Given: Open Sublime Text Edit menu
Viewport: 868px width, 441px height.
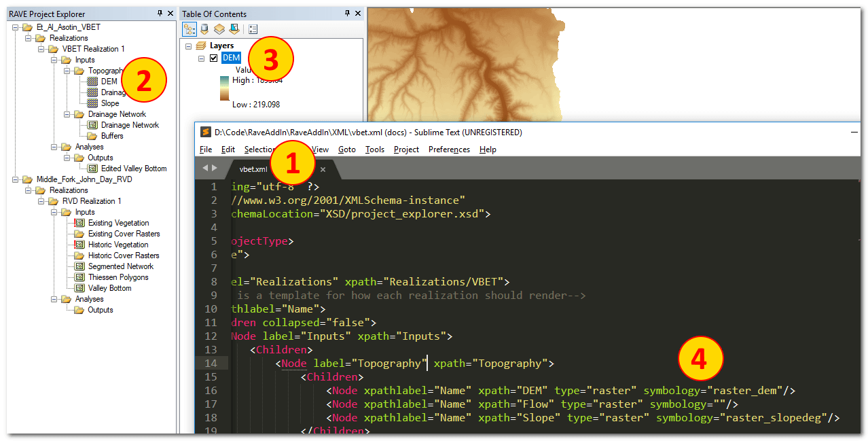Looking at the screenshot, I should pyautogui.click(x=228, y=149).
